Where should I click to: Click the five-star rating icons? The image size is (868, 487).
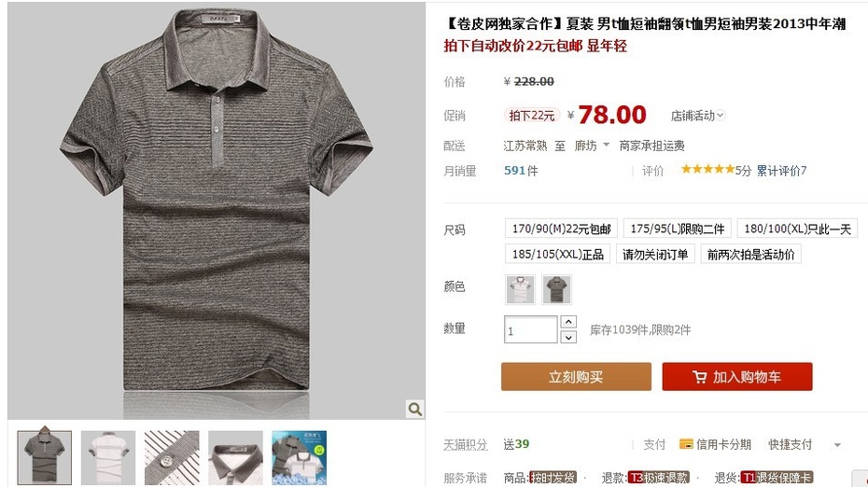(x=707, y=170)
